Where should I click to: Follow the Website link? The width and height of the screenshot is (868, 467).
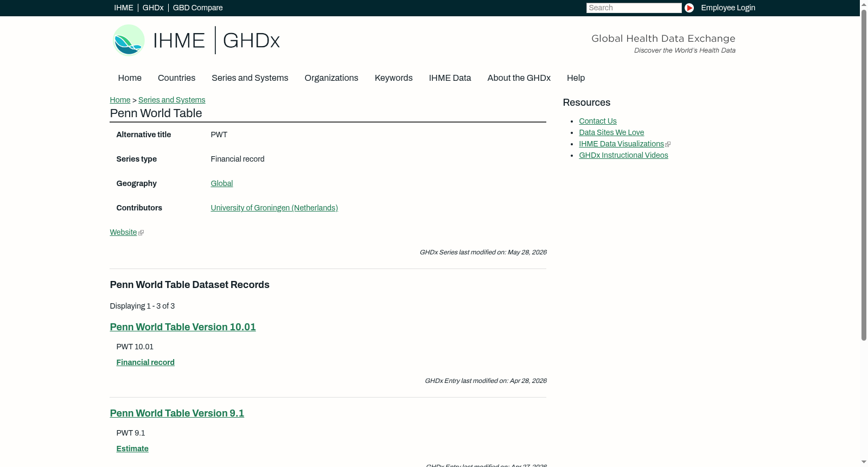pos(123,232)
